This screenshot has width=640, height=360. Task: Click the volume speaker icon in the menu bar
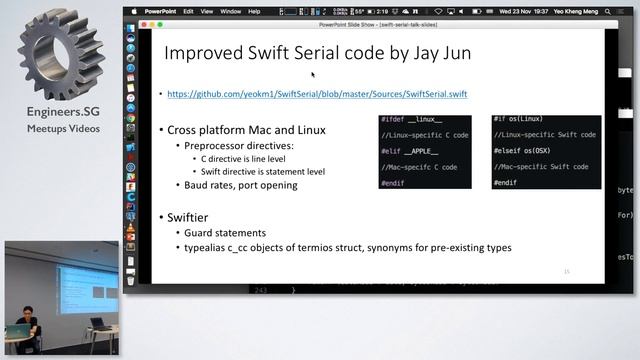(461, 11)
